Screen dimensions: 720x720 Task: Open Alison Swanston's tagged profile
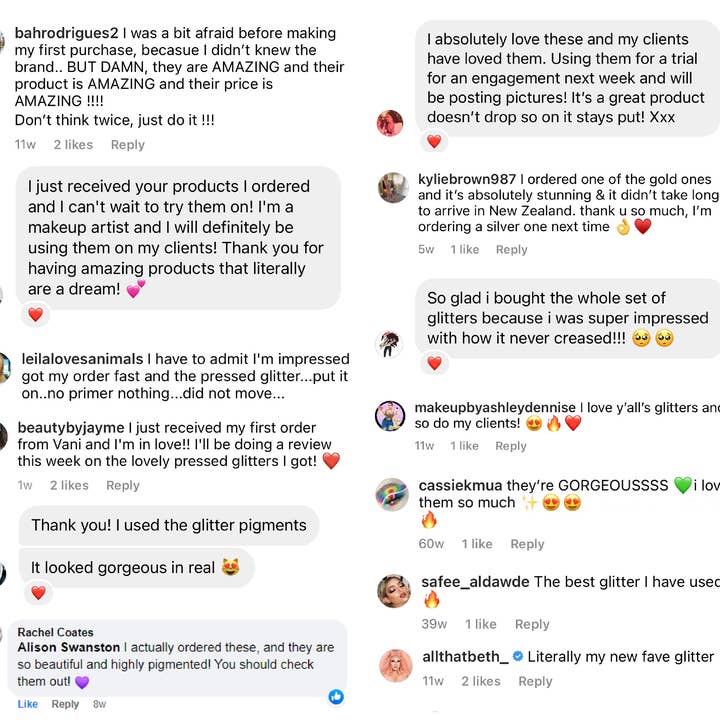click(x=68, y=647)
